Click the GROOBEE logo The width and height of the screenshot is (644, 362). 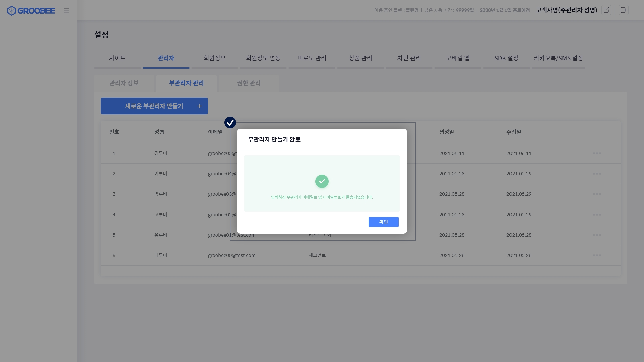[x=31, y=11]
